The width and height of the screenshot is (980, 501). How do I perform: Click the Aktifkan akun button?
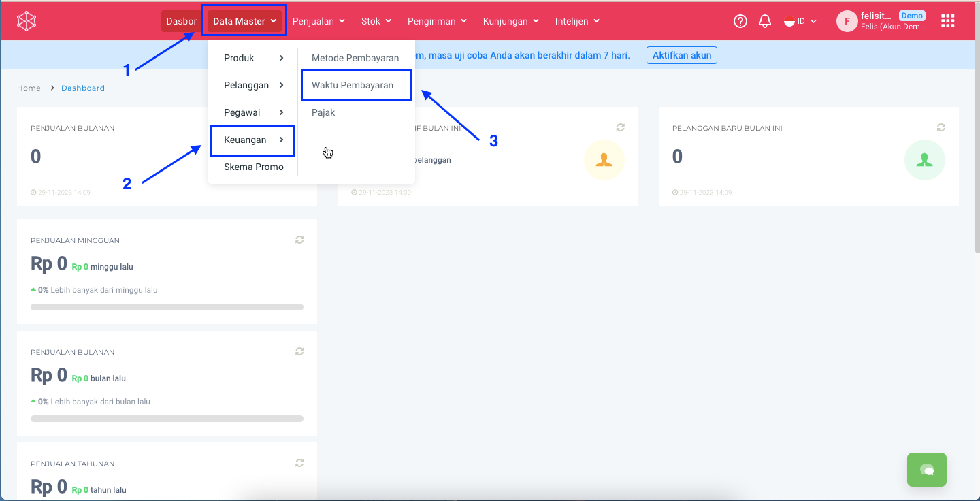point(681,55)
